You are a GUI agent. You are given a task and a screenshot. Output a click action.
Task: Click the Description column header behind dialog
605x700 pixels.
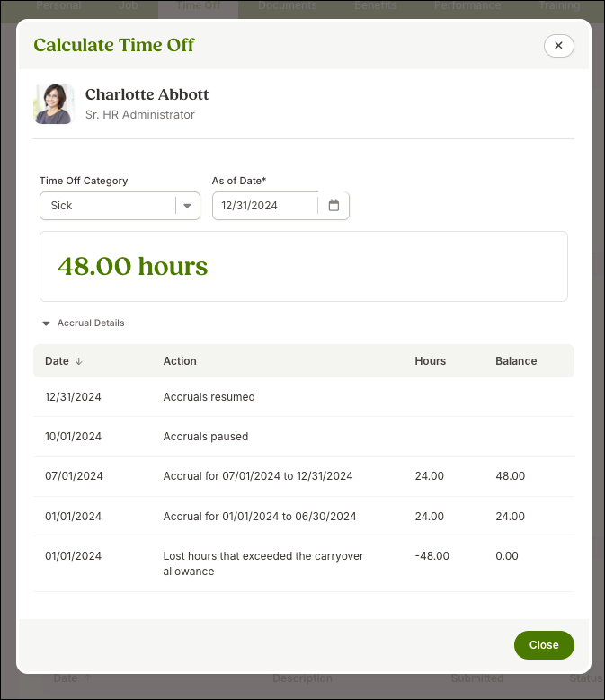point(302,678)
